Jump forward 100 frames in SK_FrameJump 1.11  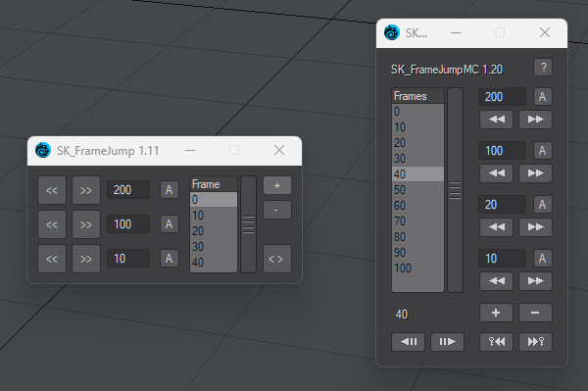coord(86,224)
